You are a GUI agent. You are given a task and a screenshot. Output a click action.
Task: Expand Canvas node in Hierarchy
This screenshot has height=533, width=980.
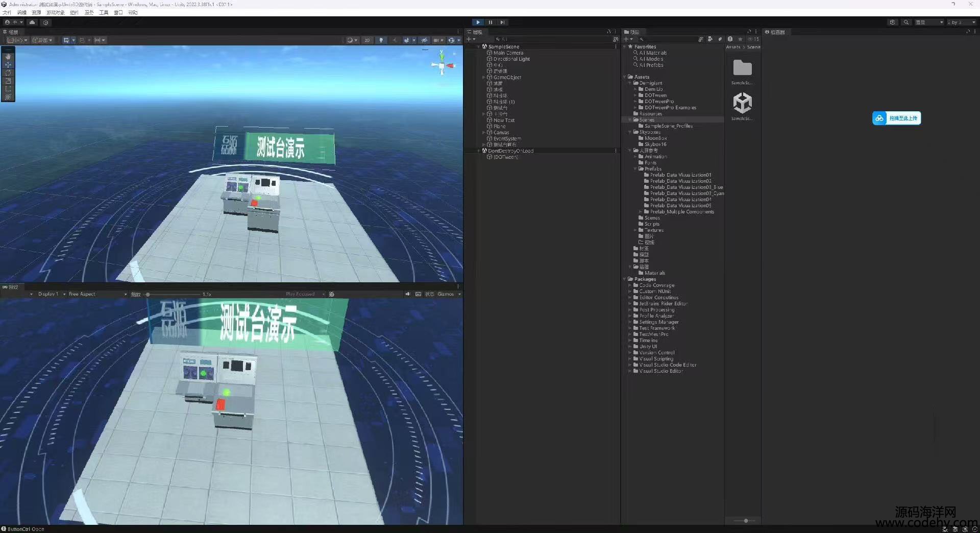tap(483, 133)
